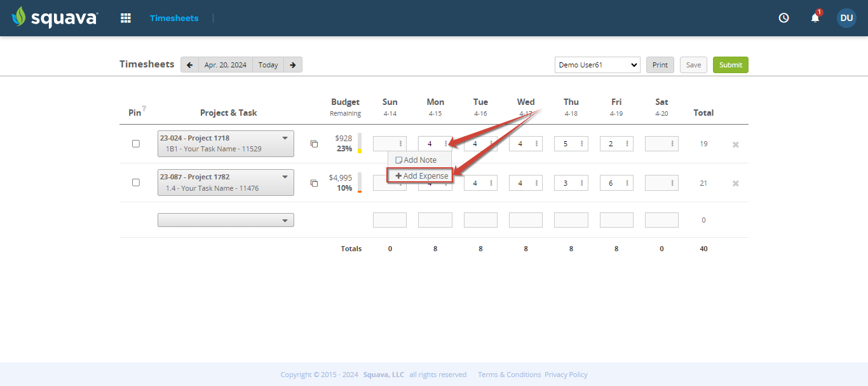Click the empty Sunday hours input field
868x386 pixels.
386,143
